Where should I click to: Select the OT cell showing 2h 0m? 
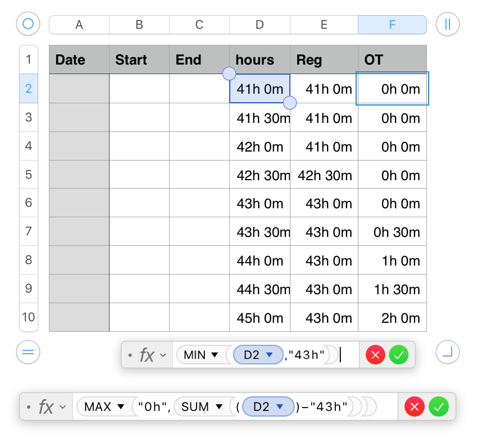point(392,318)
